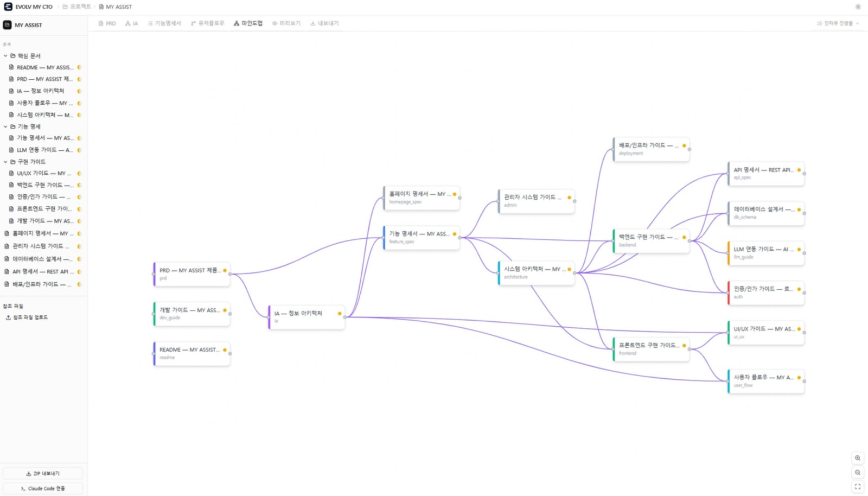The width and height of the screenshot is (868, 496).
Task: Switch to the 유저플로우 tab
Action: click(x=207, y=23)
